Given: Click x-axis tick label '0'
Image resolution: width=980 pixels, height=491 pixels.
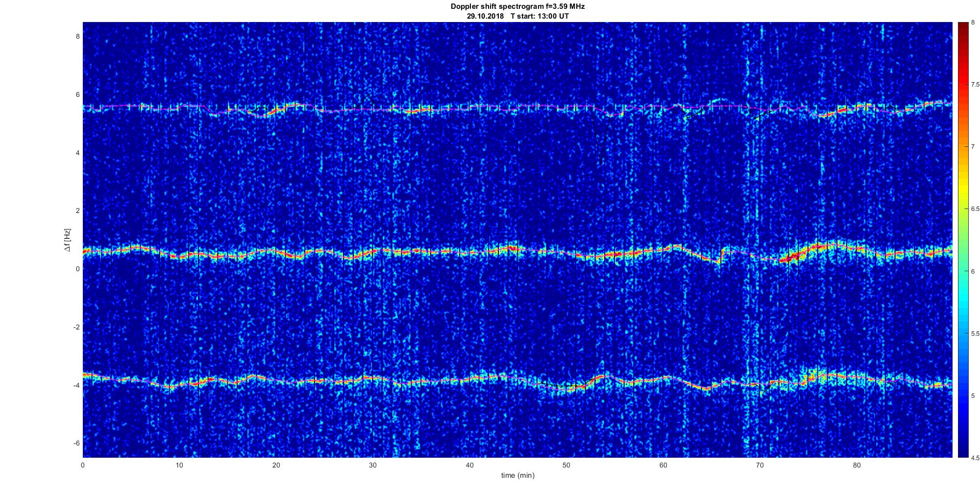Looking at the screenshot, I should pyautogui.click(x=83, y=465).
